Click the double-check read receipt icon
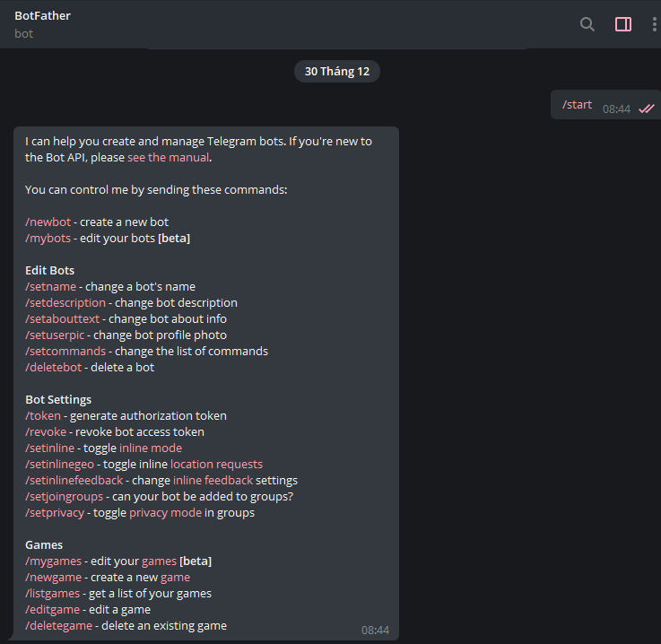Screen dimensions: 661x644 pos(647,109)
